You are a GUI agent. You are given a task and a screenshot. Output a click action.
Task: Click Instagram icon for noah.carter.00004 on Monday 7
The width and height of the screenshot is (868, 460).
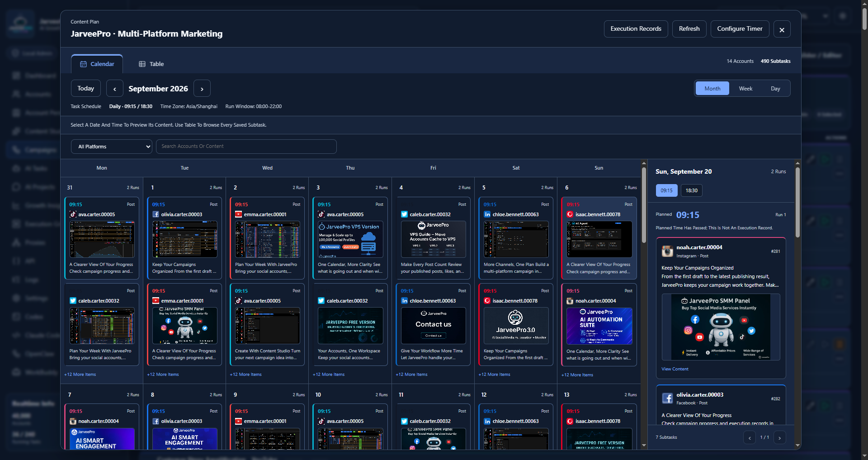click(73, 421)
